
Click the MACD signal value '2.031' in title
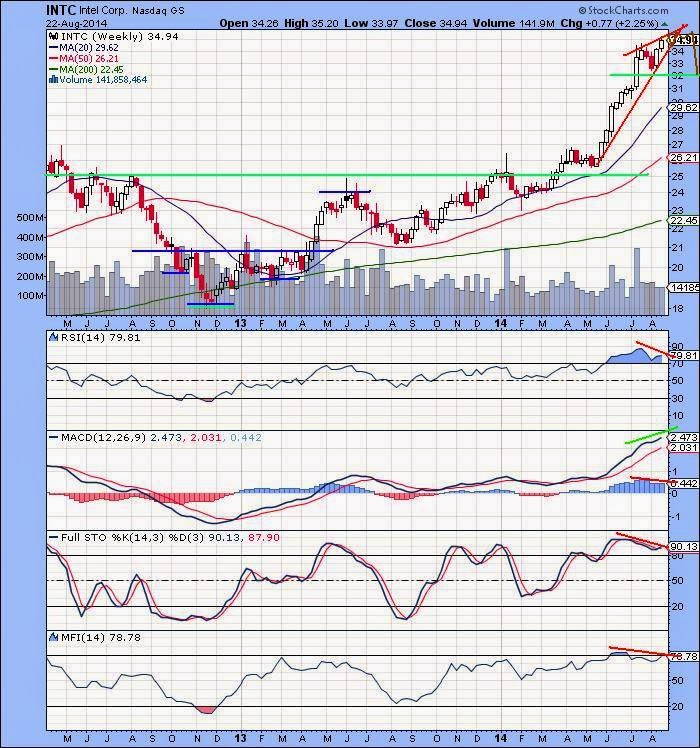click(x=206, y=437)
